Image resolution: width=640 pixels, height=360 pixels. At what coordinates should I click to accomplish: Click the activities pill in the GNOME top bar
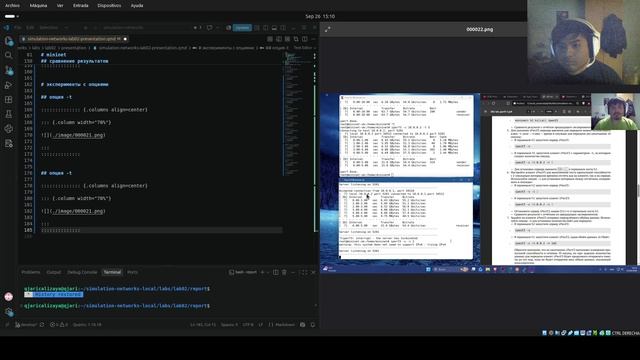pos(11,16)
